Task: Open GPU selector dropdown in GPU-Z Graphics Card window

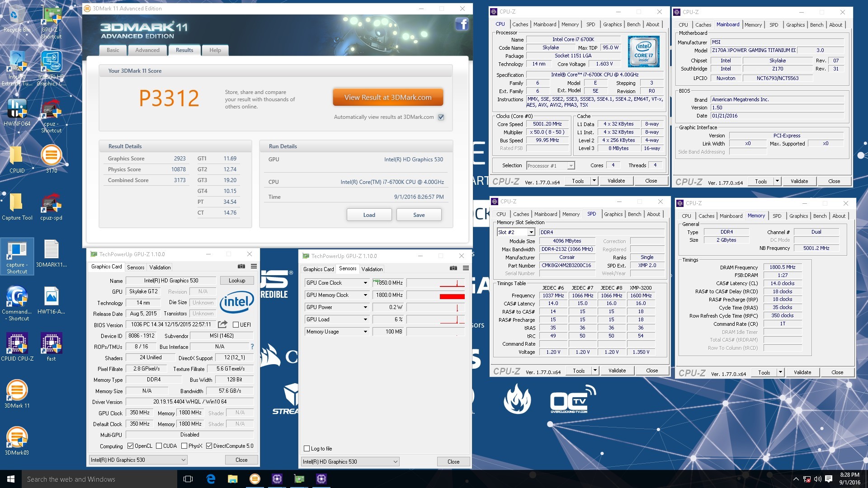Action: (x=138, y=460)
